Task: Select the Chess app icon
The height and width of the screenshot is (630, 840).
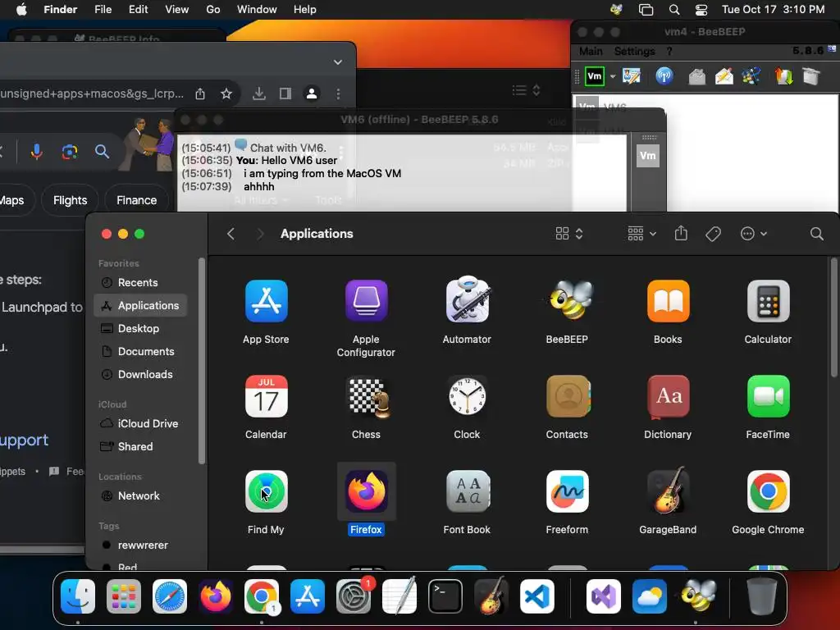Action: pyautogui.click(x=368, y=398)
